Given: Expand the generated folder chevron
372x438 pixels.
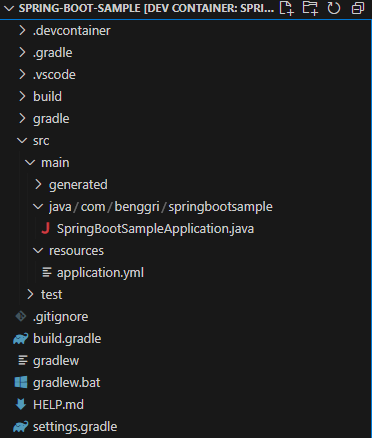Looking at the screenshot, I should (38, 184).
